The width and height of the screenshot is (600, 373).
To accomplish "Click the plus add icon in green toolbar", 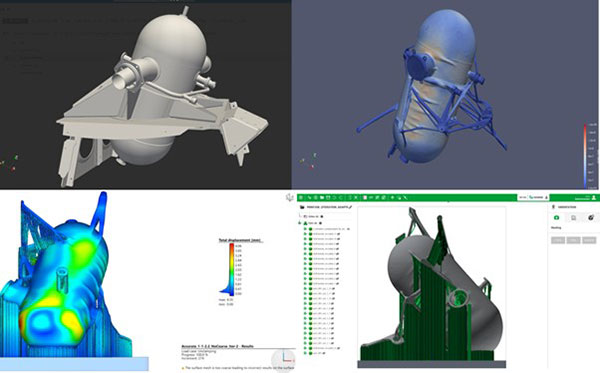I will (392, 197).
